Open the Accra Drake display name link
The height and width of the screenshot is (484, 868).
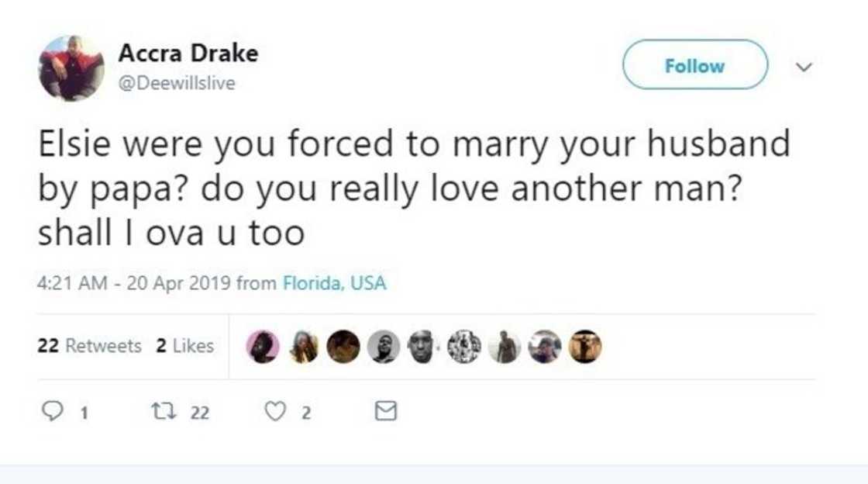188,54
